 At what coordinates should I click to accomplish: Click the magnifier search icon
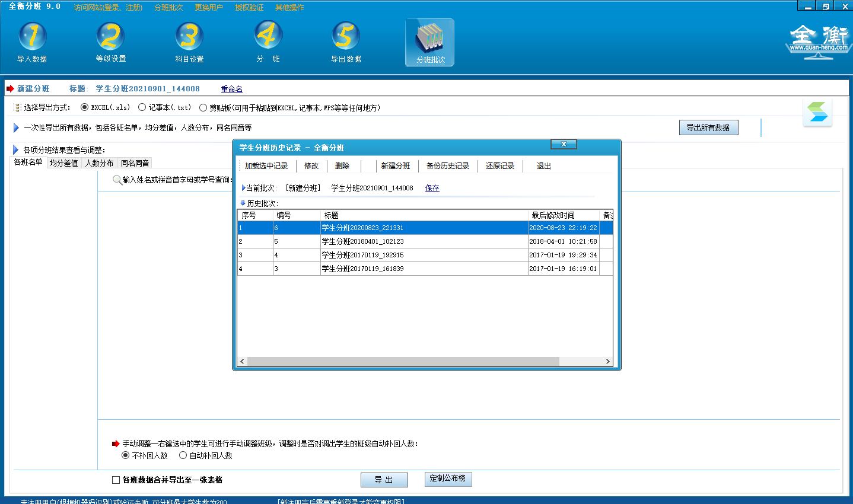pyautogui.click(x=117, y=180)
